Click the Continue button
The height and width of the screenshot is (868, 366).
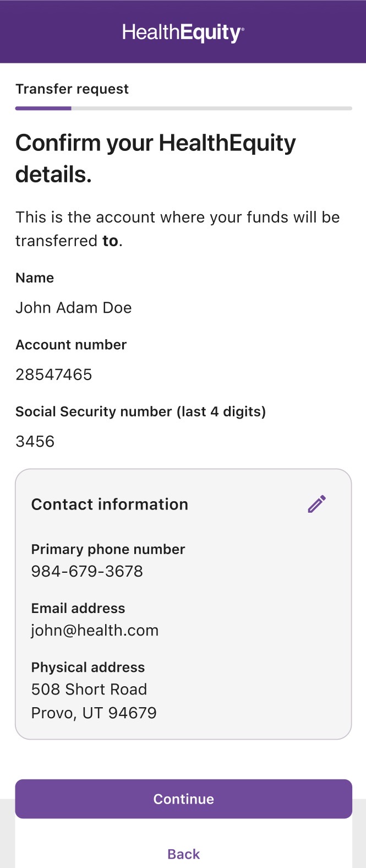183,799
